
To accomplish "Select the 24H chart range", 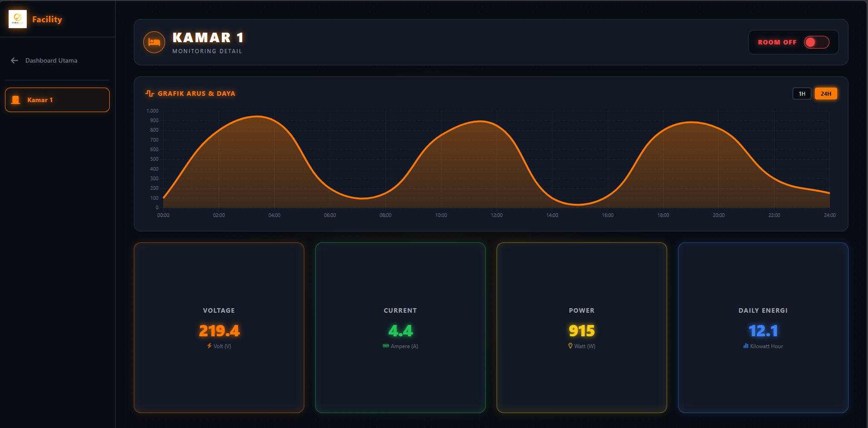I will pyautogui.click(x=826, y=93).
